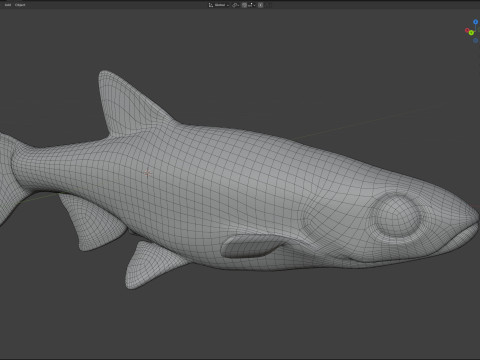This screenshot has width=480, height=360.
Task: Click the fish's dorsal fin
Action: pyautogui.click(x=130, y=107)
